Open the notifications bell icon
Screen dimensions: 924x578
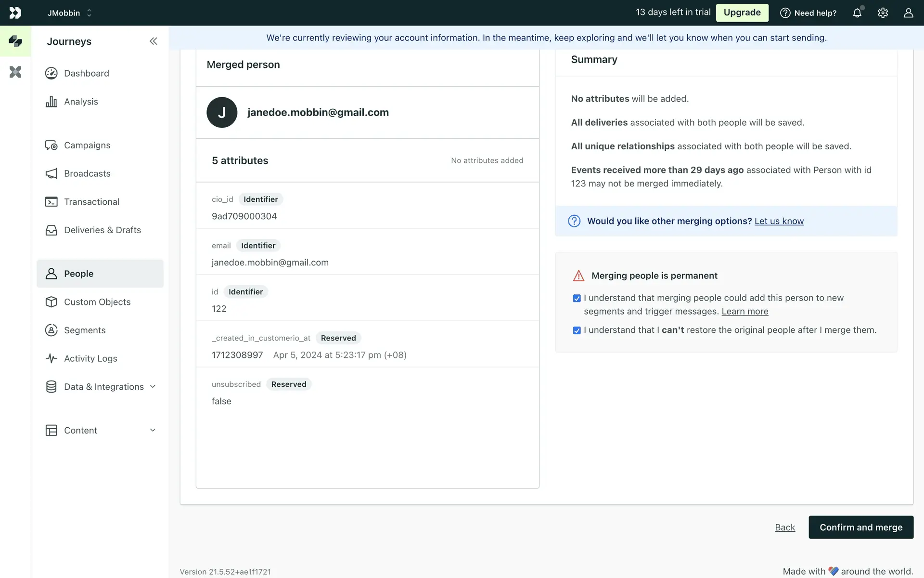[x=857, y=13]
